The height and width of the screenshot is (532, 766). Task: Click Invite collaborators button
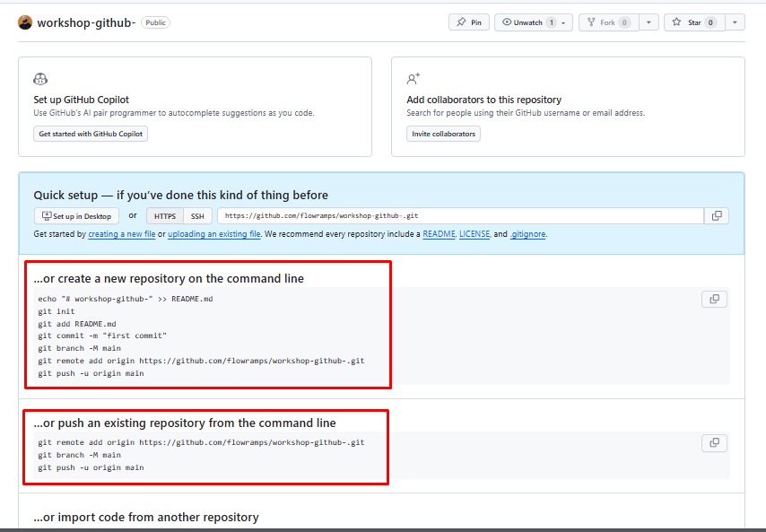pyautogui.click(x=443, y=134)
